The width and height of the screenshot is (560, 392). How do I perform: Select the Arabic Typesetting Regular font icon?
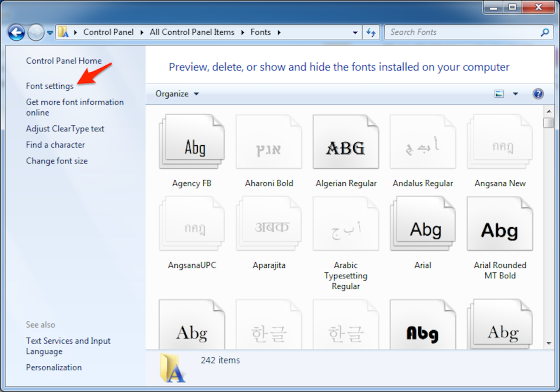(x=346, y=223)
